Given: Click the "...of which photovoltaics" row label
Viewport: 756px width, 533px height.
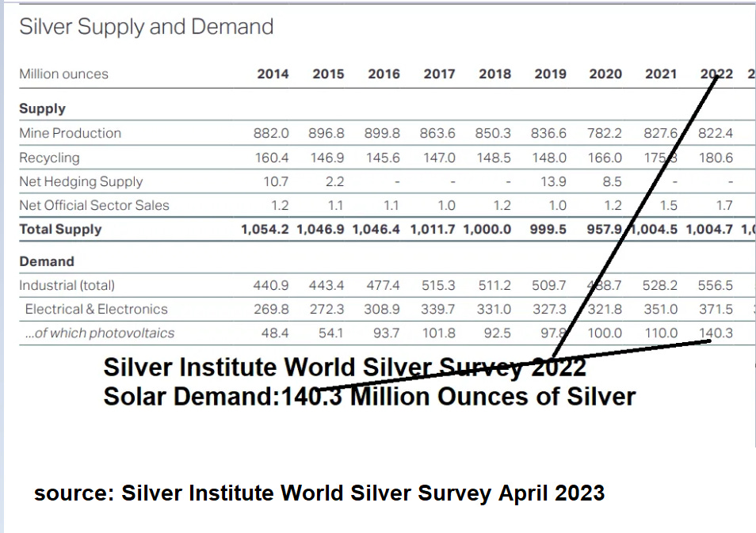Looking at the screenshot, I should [100, 333].
